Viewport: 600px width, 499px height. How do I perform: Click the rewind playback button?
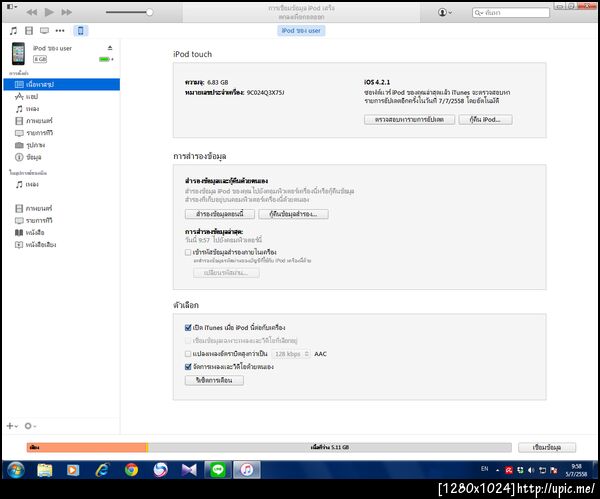(x=32, y=12)
